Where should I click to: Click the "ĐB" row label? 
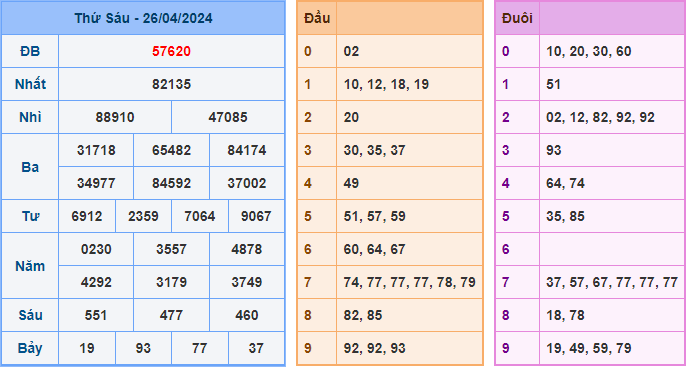[x=30, y=51]
